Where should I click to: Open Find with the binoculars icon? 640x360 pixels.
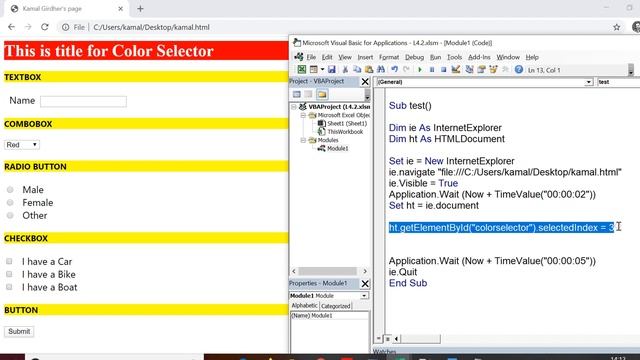point(381,70)
